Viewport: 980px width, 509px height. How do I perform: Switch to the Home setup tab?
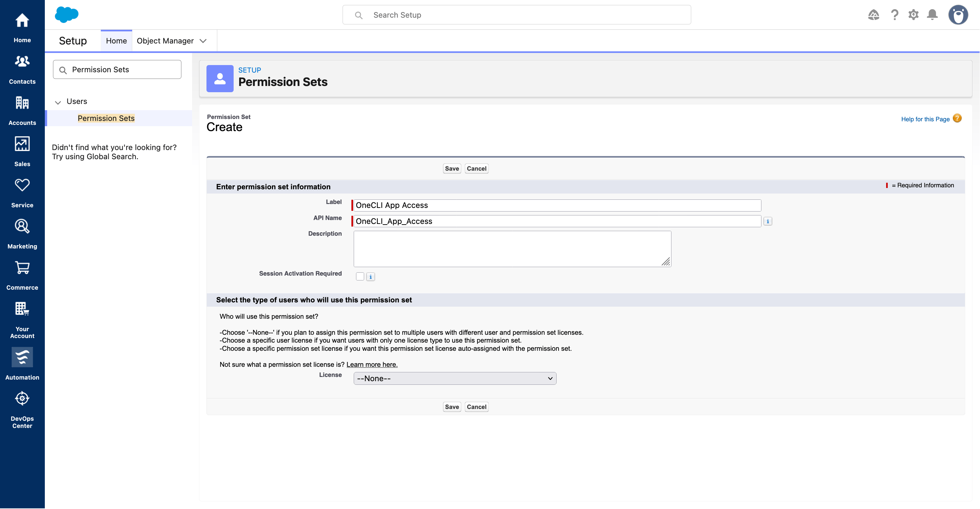(116, 41)
